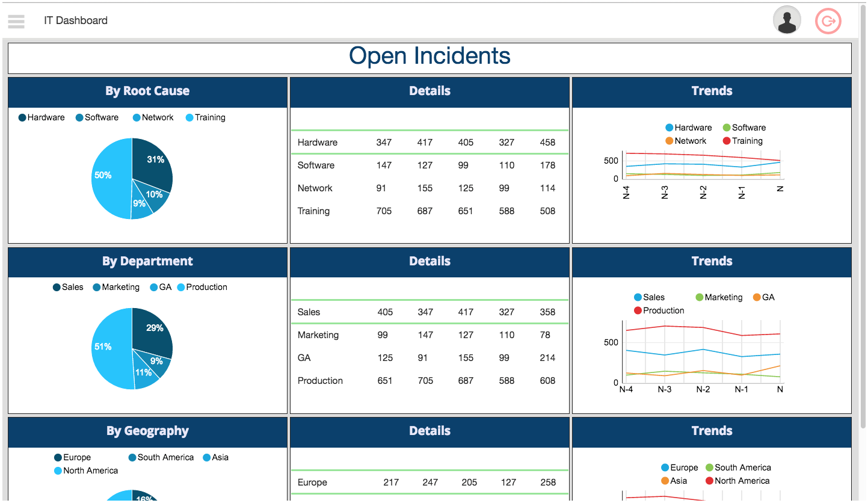Toggle Network series in Root Cause trends

(x=686, y=141)
